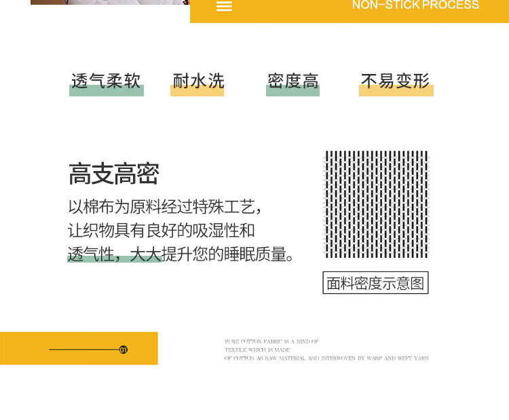Select the 耐水洗 feature label

tap(197, 81)
